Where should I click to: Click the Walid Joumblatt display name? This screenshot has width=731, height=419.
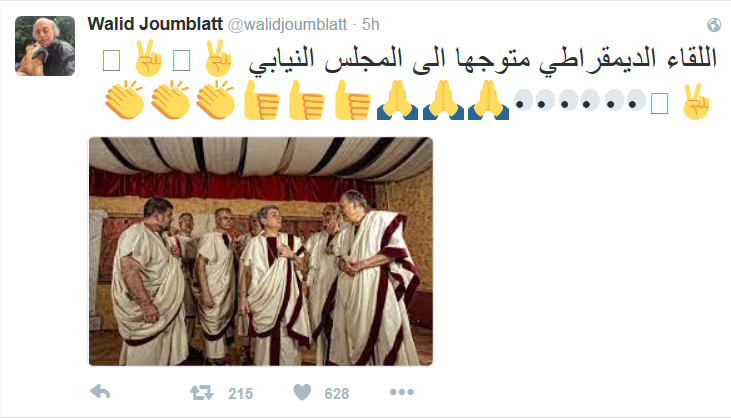(x=155, y=24)
